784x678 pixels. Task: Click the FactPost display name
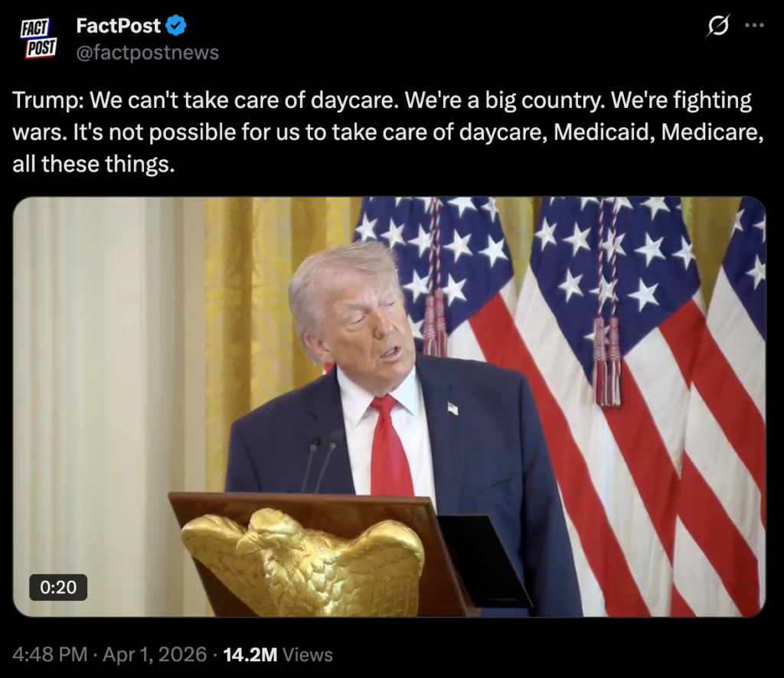[x=119, y=25]
